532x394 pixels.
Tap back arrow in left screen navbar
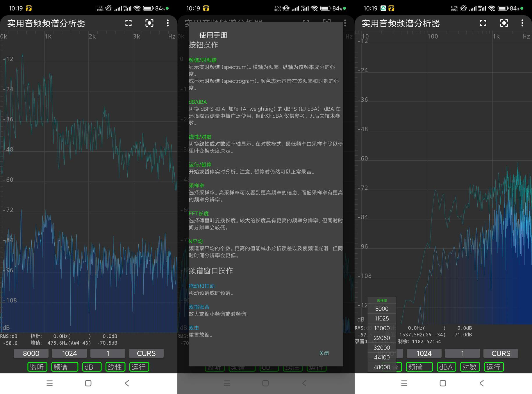[x=127, y=383]
